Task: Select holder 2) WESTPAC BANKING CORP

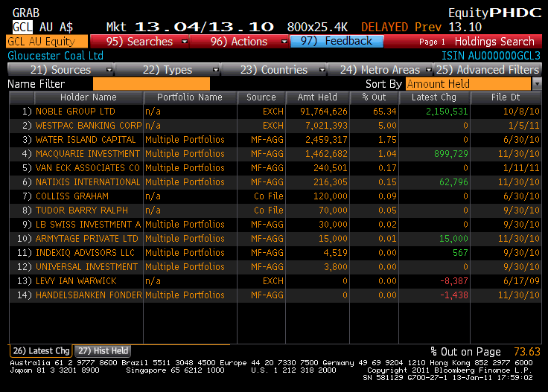Action: point(89,126)
